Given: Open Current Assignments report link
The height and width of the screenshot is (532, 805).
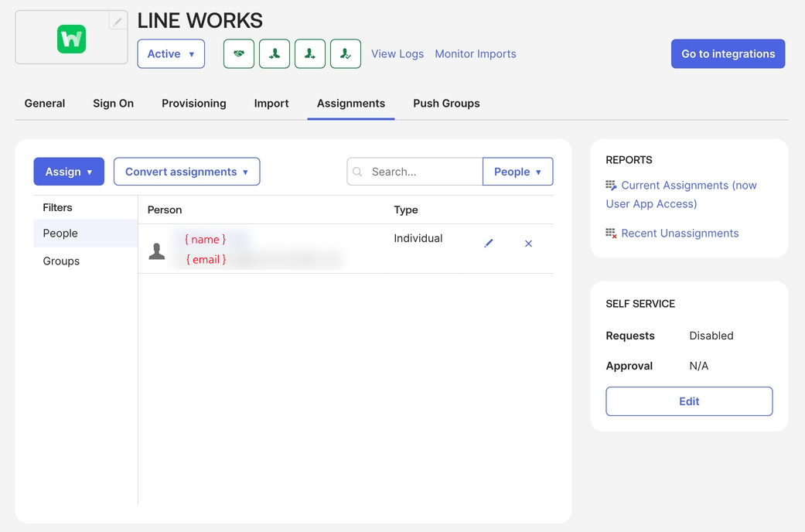Looking at the screenshot, I should (x=680, y=195).
